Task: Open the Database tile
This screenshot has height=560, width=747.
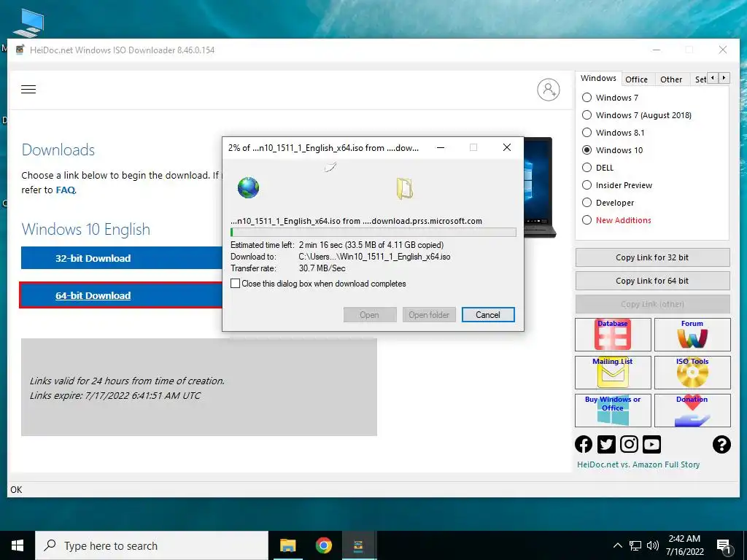Action: (613, 334)
